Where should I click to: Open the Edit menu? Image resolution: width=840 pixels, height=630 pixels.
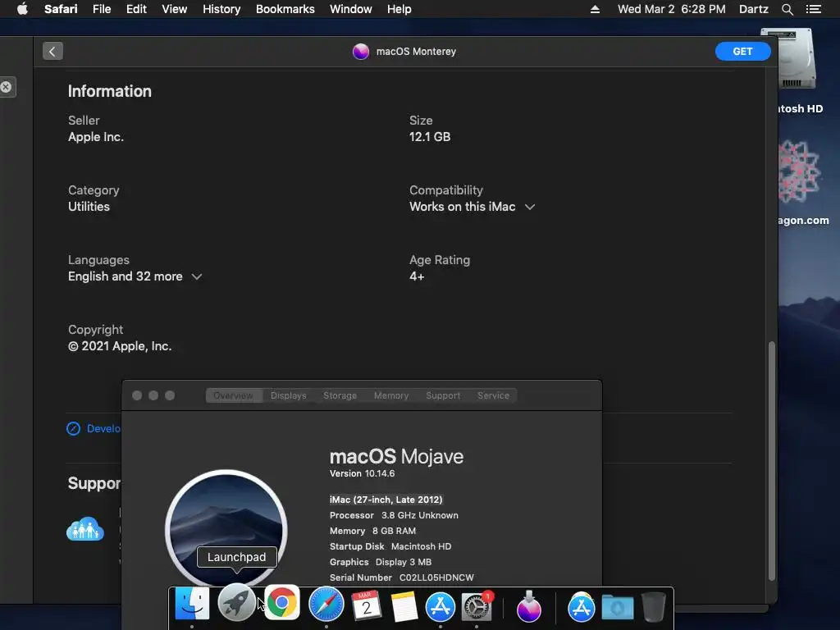pos(136,9)
